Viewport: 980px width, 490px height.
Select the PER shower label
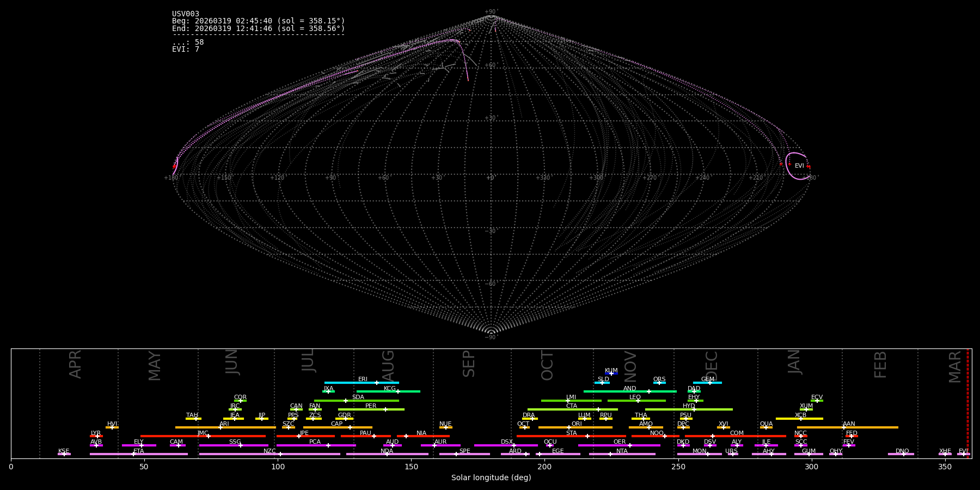371,406
